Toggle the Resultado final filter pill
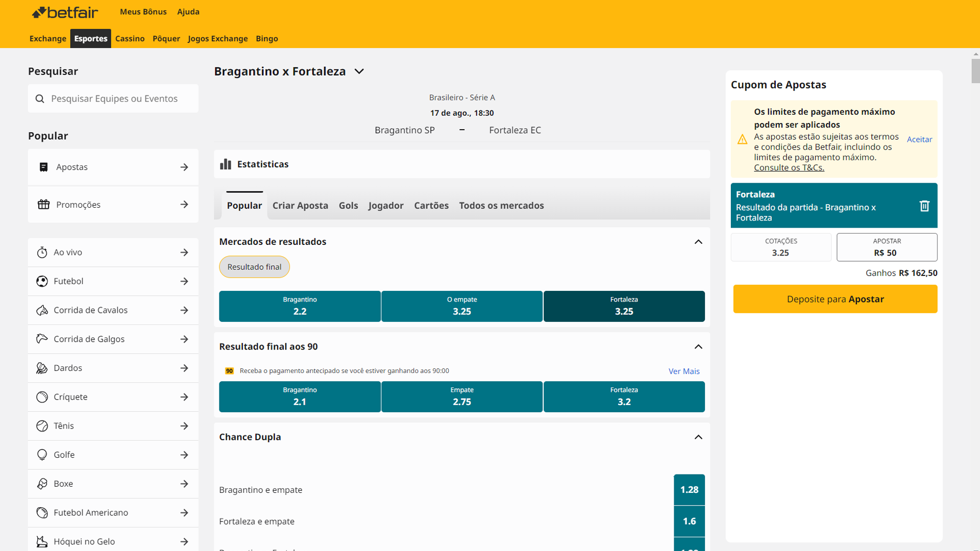 254,266
